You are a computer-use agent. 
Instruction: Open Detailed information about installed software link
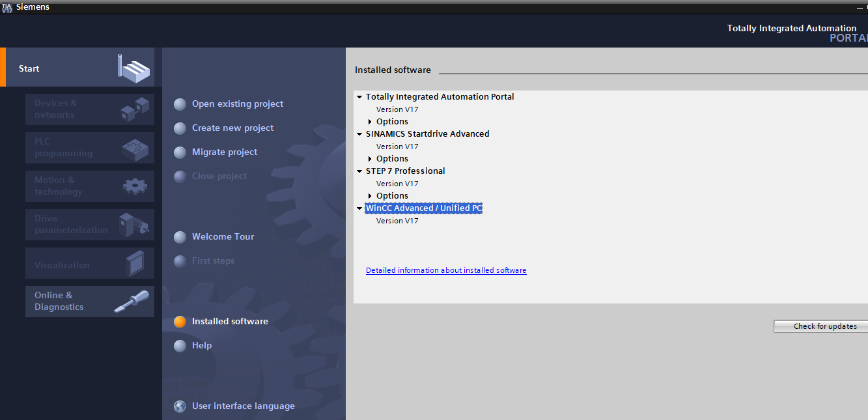click(446, 270)
